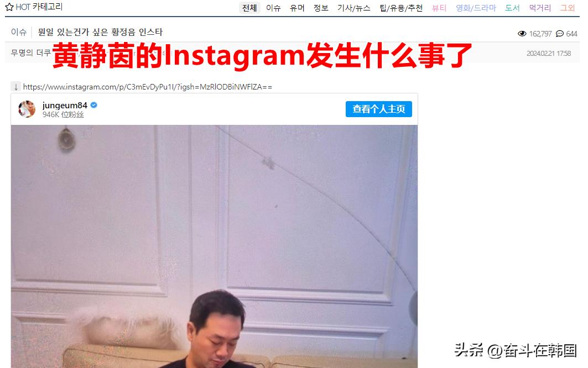Image resolution: width=588 pixels, height=368 pixels.
Task: Click the jungeum84 profile avatar
Action: (27, 109)
